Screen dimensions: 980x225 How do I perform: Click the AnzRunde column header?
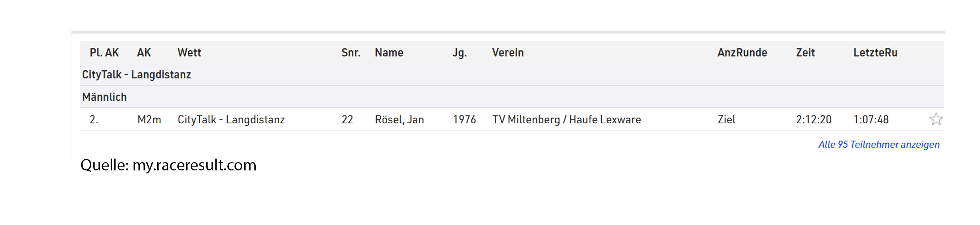(742, 53)
